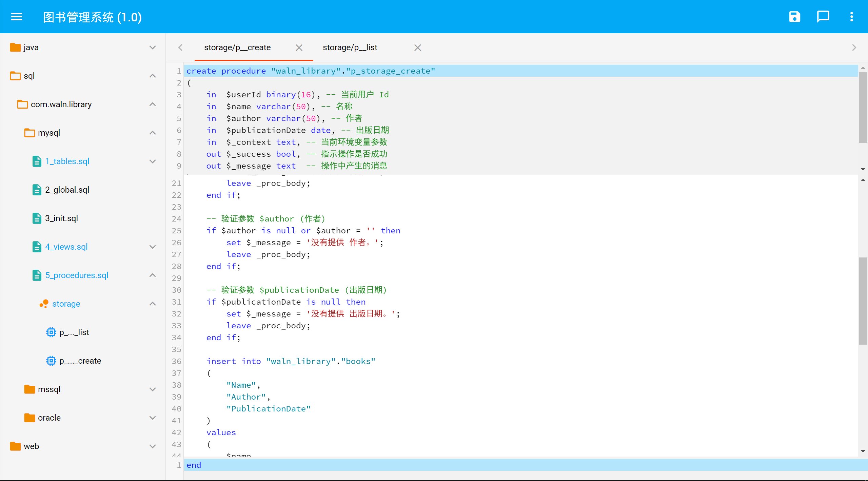This screenshot has height=481, width=868.
Task: Collapse the storage group chevron
Action: (x=153, y=304)
